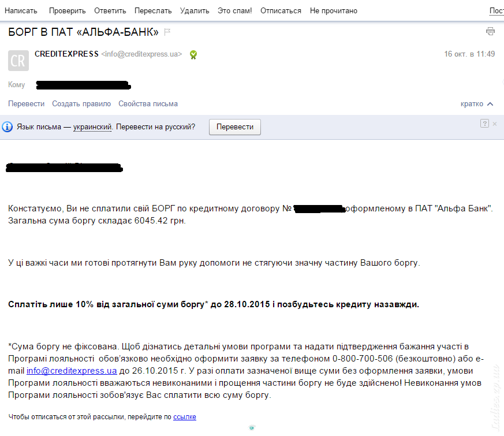
Task: Click info@creditexpress.ua link in message body
Action: 72,371
